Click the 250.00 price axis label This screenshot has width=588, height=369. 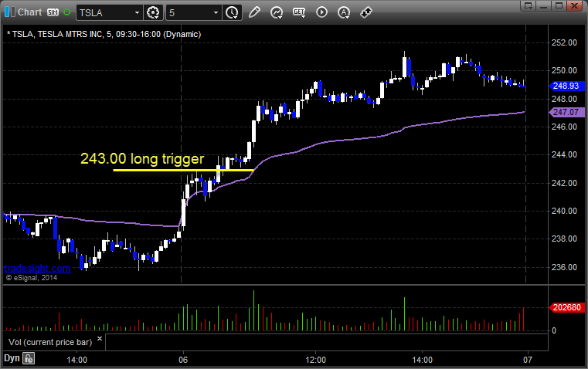tap(564, 70)
